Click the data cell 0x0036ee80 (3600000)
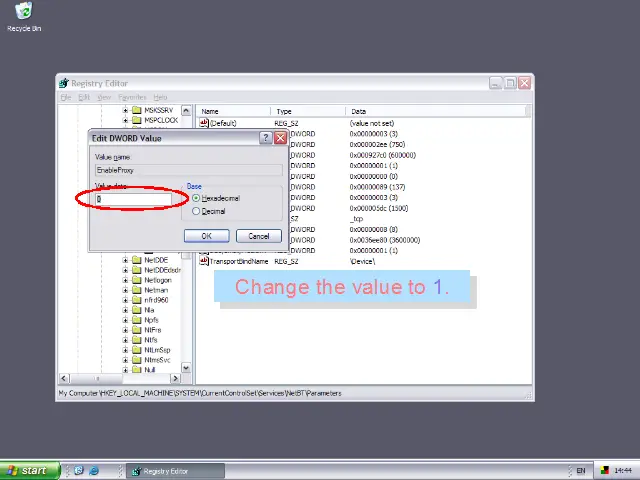This screenshot has width=640, height=480. (x=384, y=240)
